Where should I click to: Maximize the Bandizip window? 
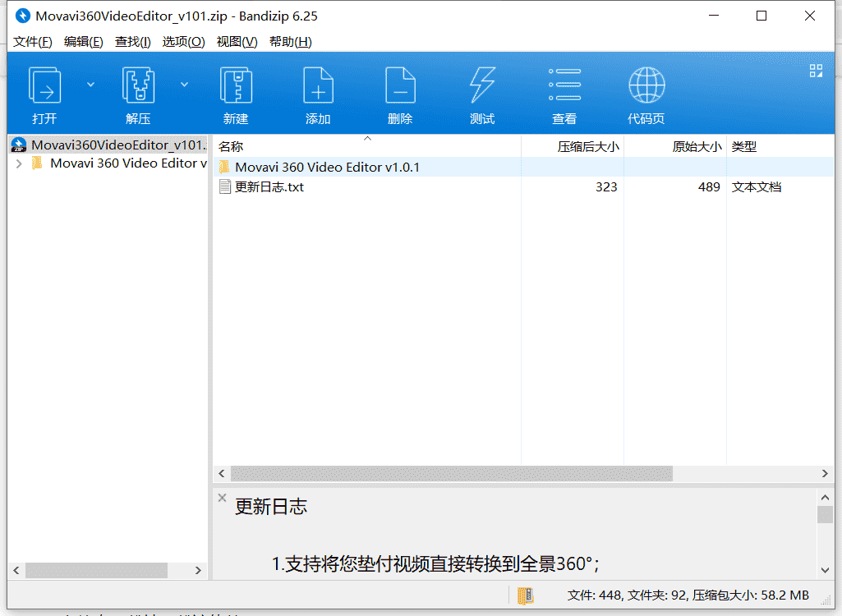tap(761, 16)
